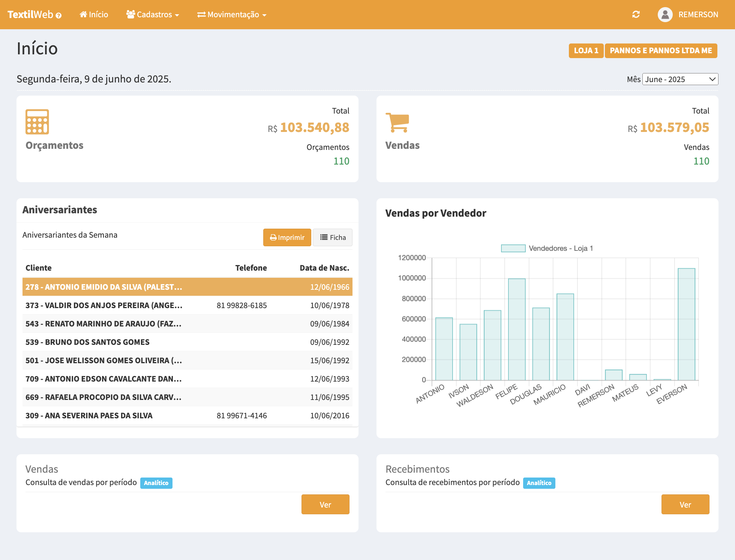
Task: Select the LOJA 1 badge
Action: (586, 51)
